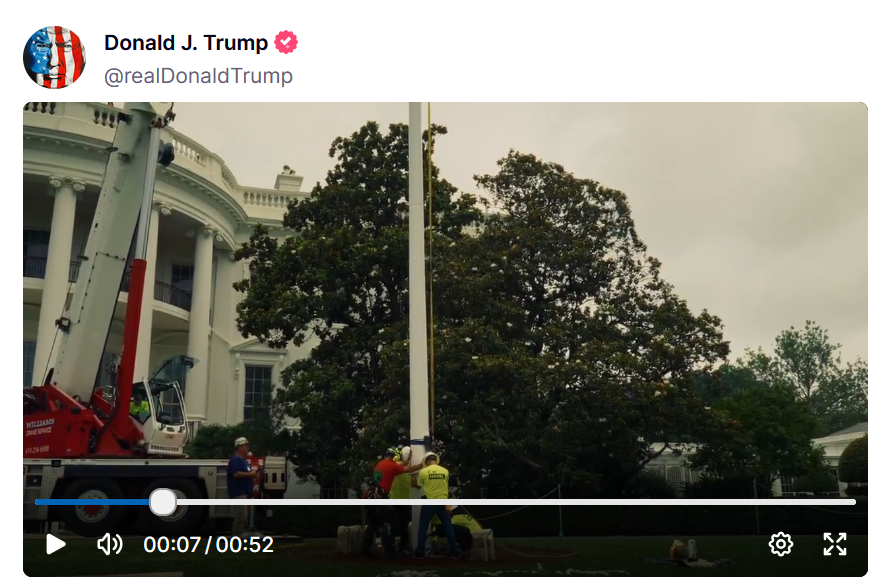Click the red verified checkmark badge

click(x=286, y=42)
